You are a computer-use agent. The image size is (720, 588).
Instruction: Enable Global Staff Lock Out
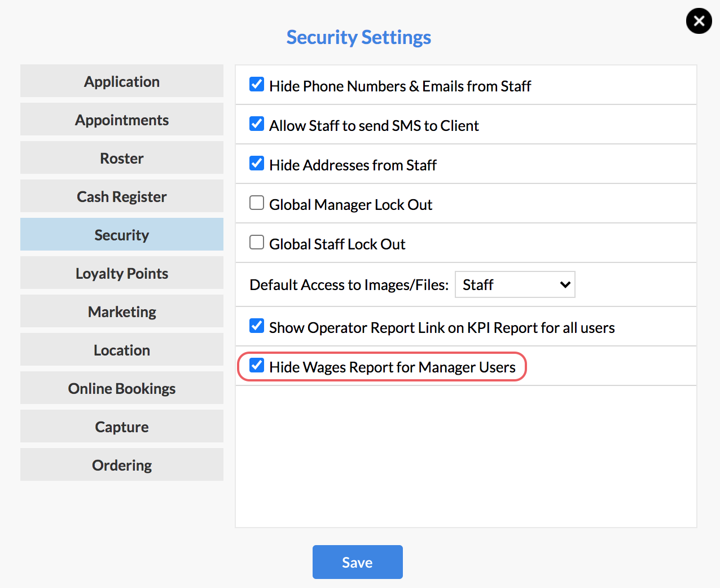257,242
